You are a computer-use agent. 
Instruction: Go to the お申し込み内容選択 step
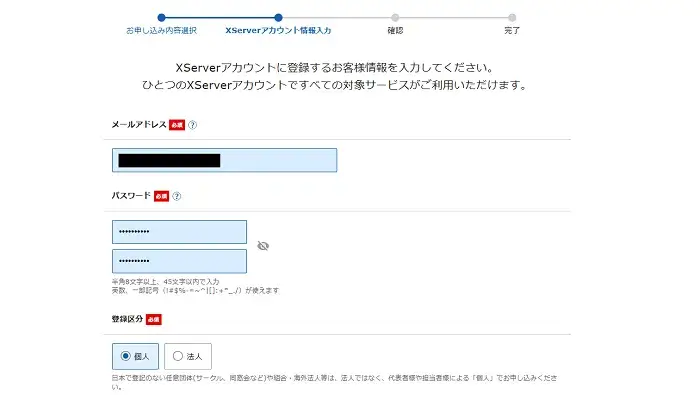point(161,30)
